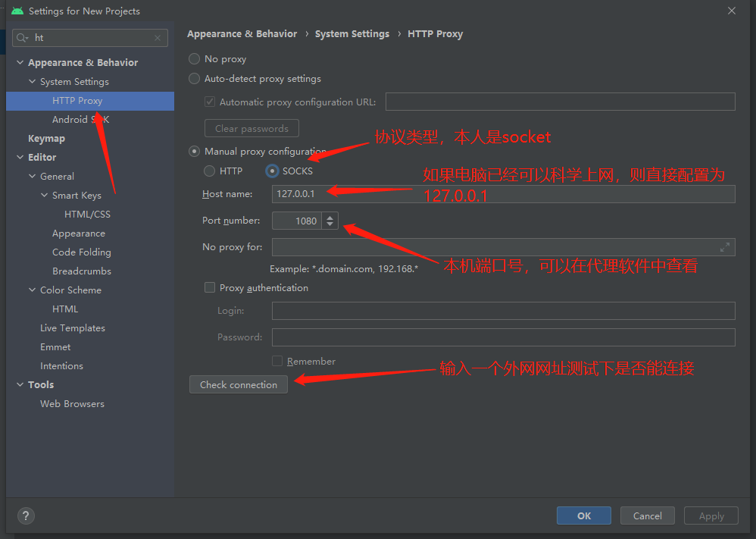The width and height of the screenshot is (756, 539).
Task: Click the HTTP Proxy breadcrumb text
Action: pos(435,34)
